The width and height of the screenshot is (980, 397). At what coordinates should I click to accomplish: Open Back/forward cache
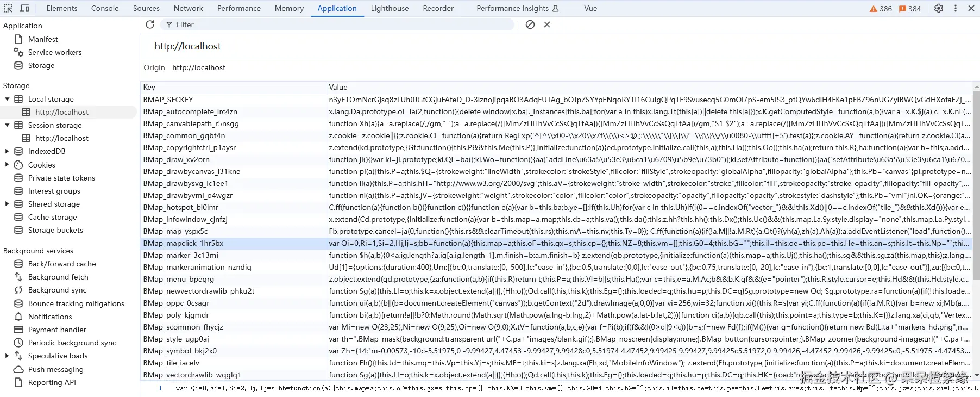tap(62, 264)
